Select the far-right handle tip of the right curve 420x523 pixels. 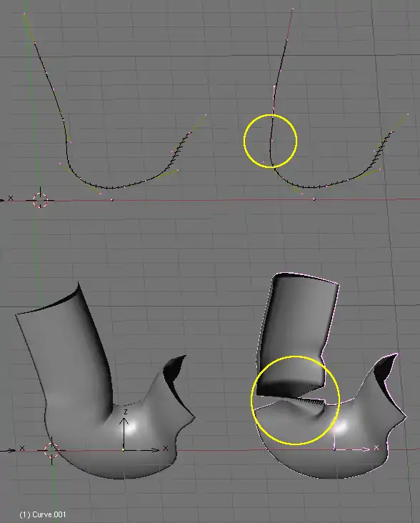[408, 114]
